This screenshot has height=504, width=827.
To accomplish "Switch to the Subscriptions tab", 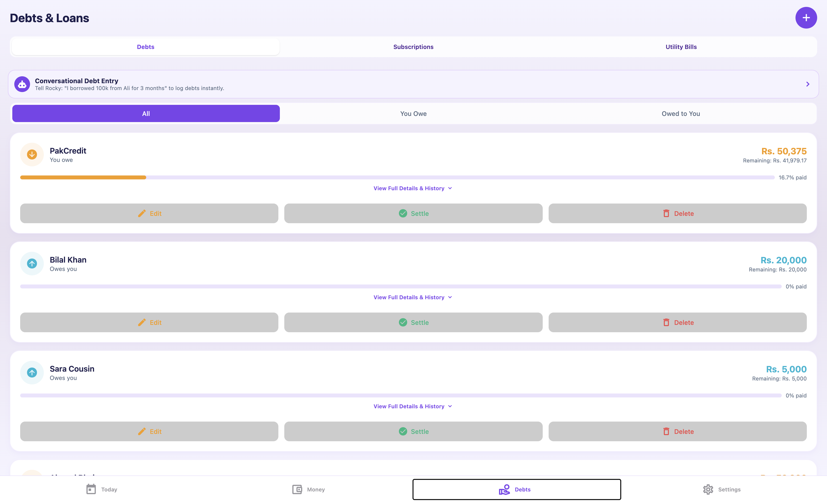I will (x=413, y=47).
